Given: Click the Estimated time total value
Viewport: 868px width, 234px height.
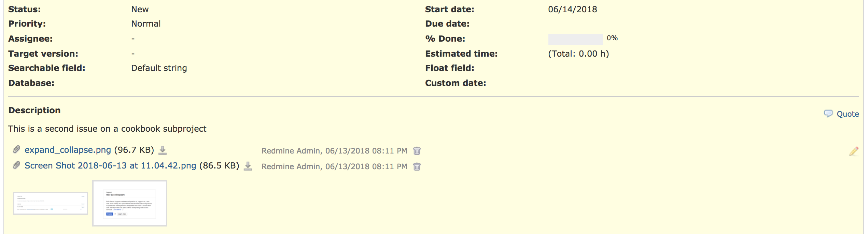Looking at the screenshot, I should [x=578, y=54].
